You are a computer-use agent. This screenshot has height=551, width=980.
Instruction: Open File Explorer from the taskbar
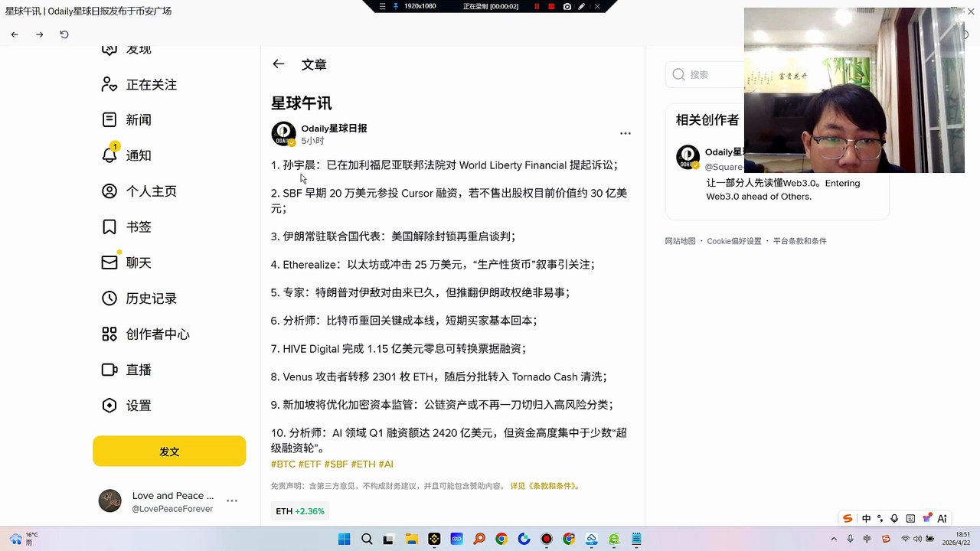pyautogui.click(x=411, y=540)
